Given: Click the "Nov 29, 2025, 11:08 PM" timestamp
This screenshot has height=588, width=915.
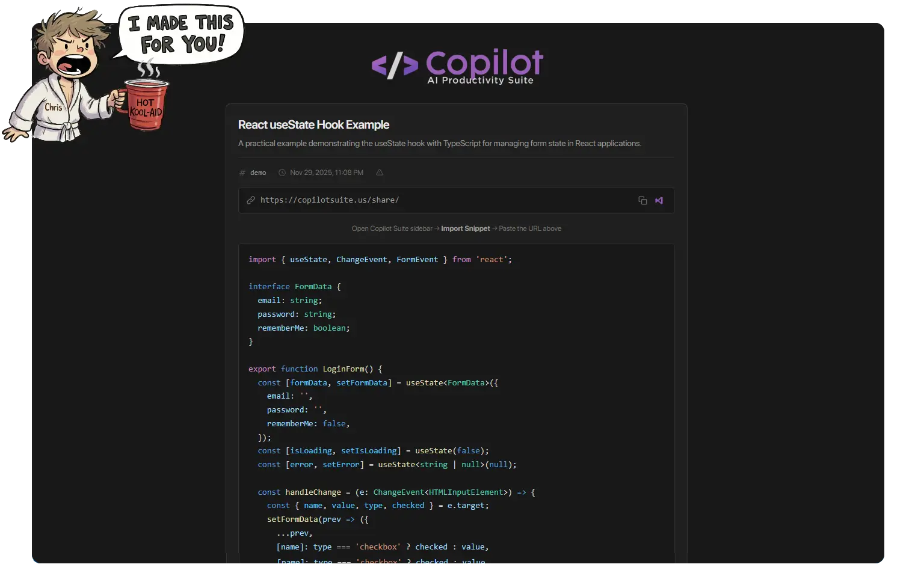Looking at the screenshot, I should tap(327, 173).
